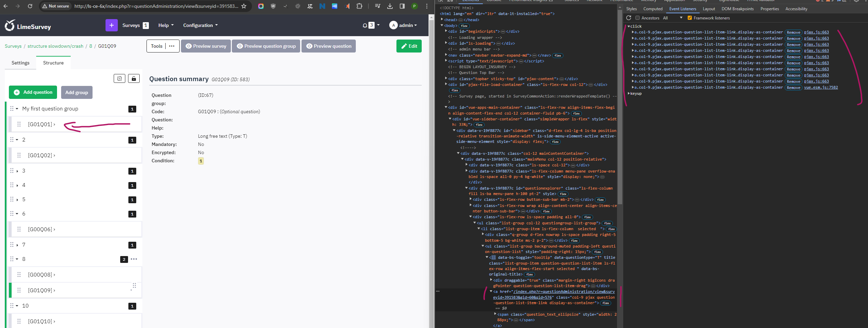
Task: Uncheck the Framework listeners checkbox
Action: tap(690, 18)
